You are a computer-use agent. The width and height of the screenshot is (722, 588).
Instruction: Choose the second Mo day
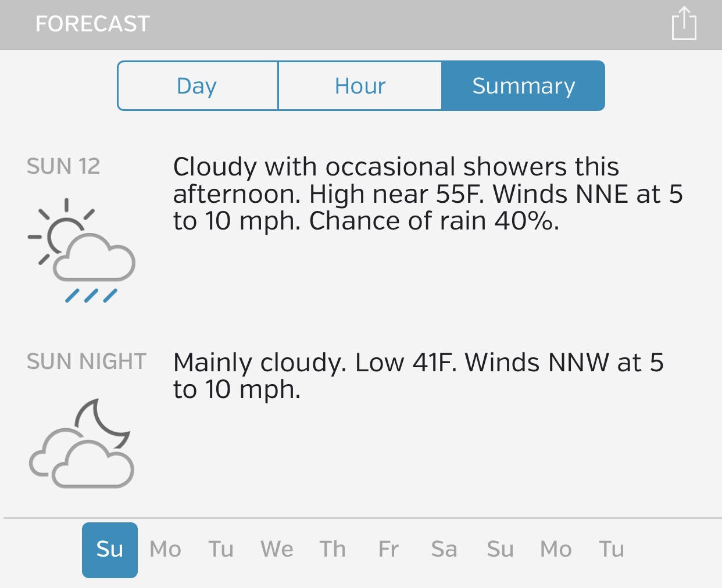[x=556, y=550]
